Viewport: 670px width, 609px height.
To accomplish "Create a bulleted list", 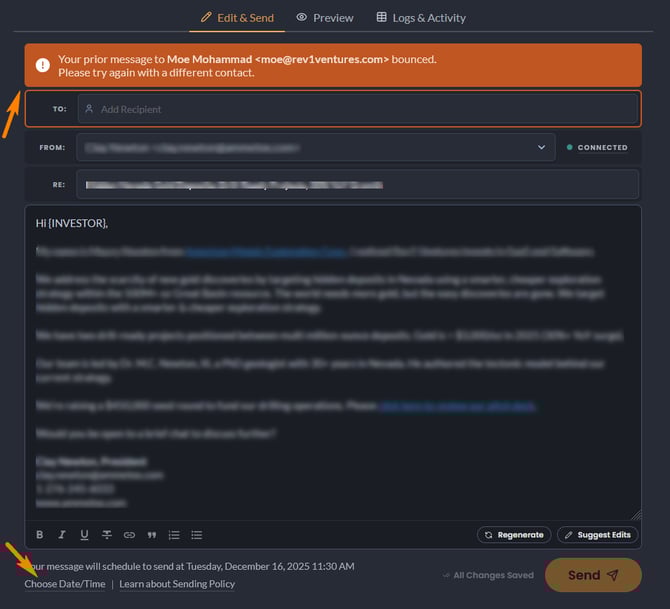I will (x=197, y=535).
